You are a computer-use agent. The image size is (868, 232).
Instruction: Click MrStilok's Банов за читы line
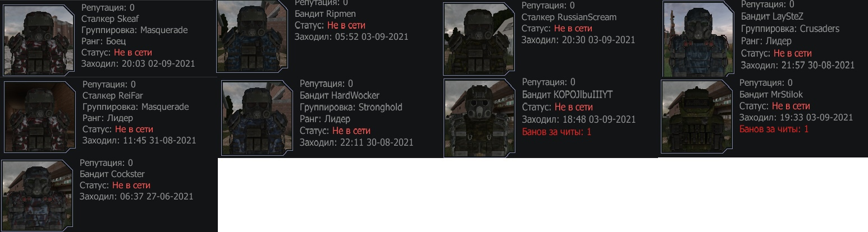774,129
